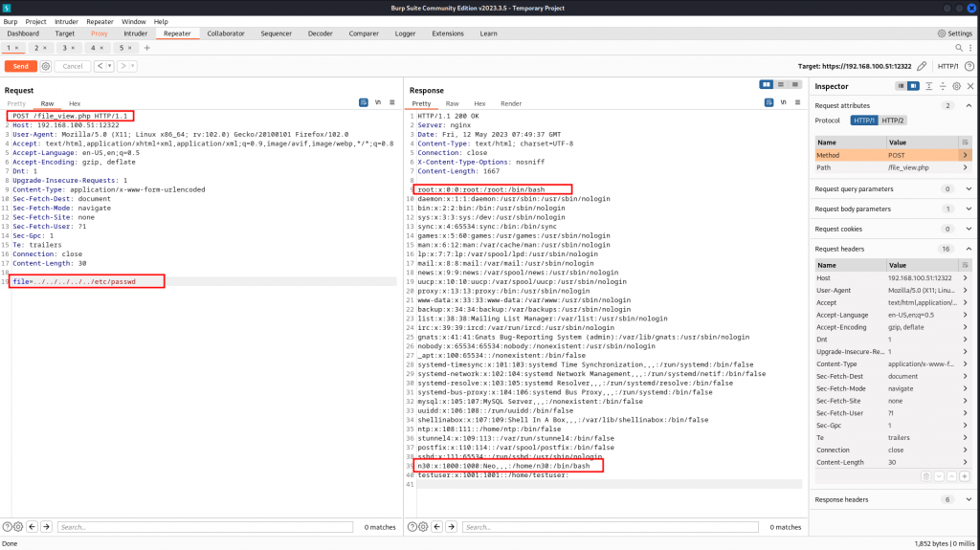980x550 pixels.
Task: Expand Request body parameters section
Action: [969, 209]
